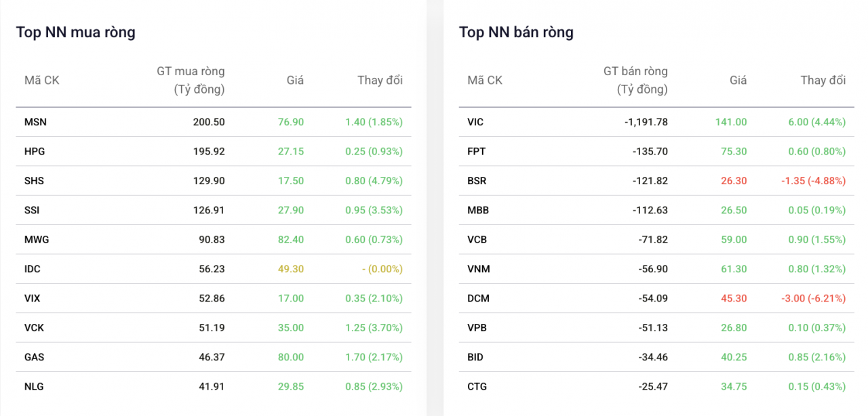The image size is (868, 416).
Task: Click 'Thay đổi' header in net sell table
Action: pyautogui.click(x=823, y=80)
